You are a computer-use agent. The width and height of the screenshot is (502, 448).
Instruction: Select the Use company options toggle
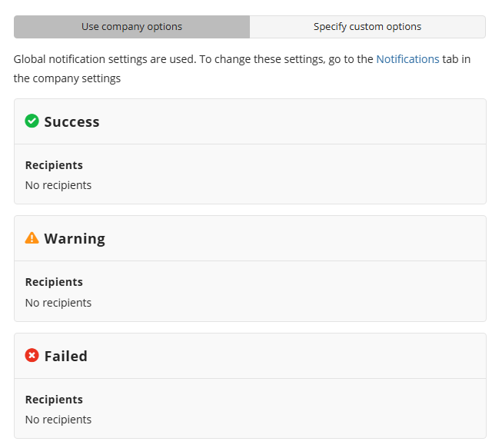[x=131, y=27]
